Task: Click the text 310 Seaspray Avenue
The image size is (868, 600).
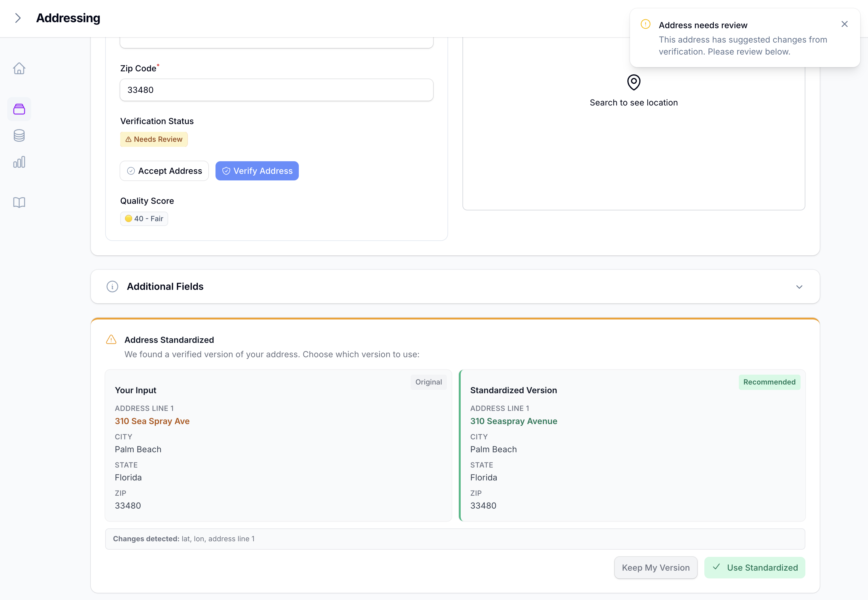Action: (513, 421)
